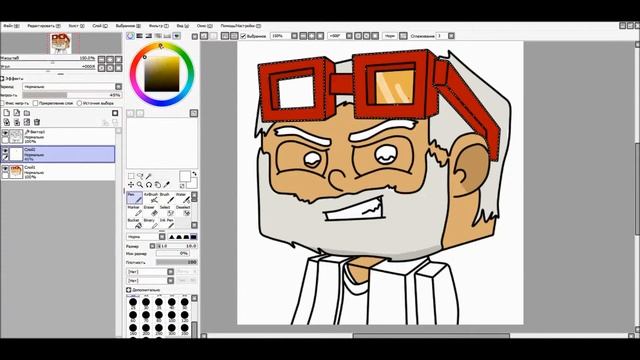The width and height of the screenshot is (640, 360).
Task: Select the AirBrush tool
Action: 151,198
